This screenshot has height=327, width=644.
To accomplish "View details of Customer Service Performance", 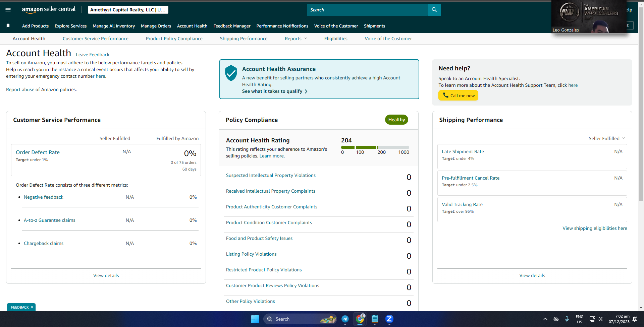I will tap(106, 275).
